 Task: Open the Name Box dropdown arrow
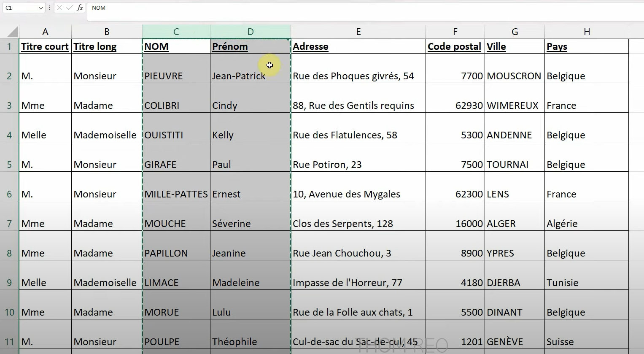40,8
